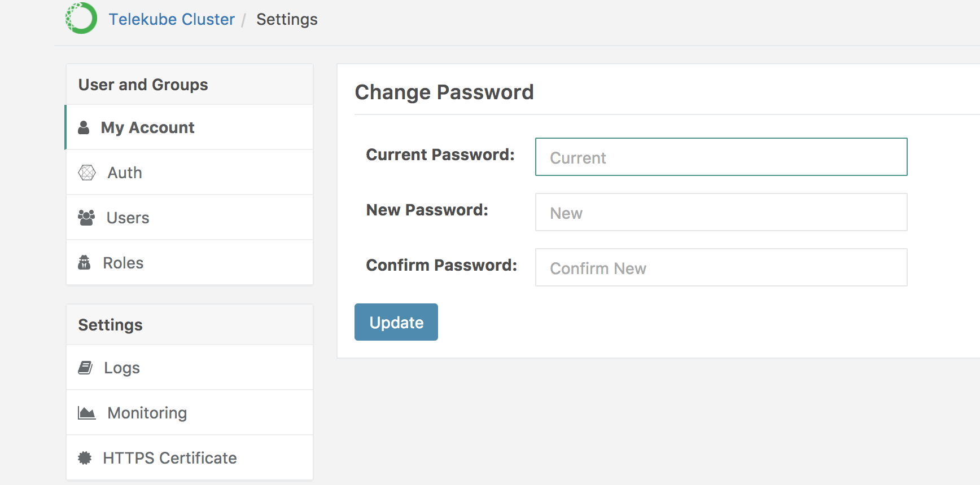Open the Users management page
Viewport: 980px width, 485px height.
[x=128, y=218]
